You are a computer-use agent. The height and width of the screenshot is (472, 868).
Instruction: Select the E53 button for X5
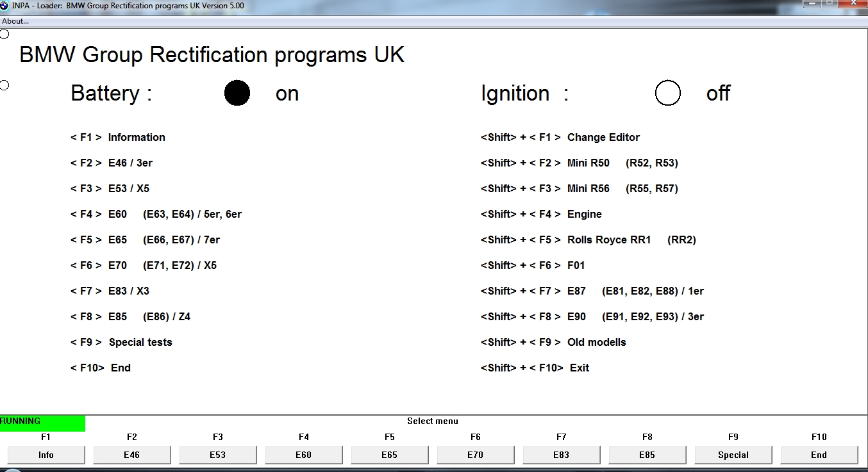click(x=218, y=455)
